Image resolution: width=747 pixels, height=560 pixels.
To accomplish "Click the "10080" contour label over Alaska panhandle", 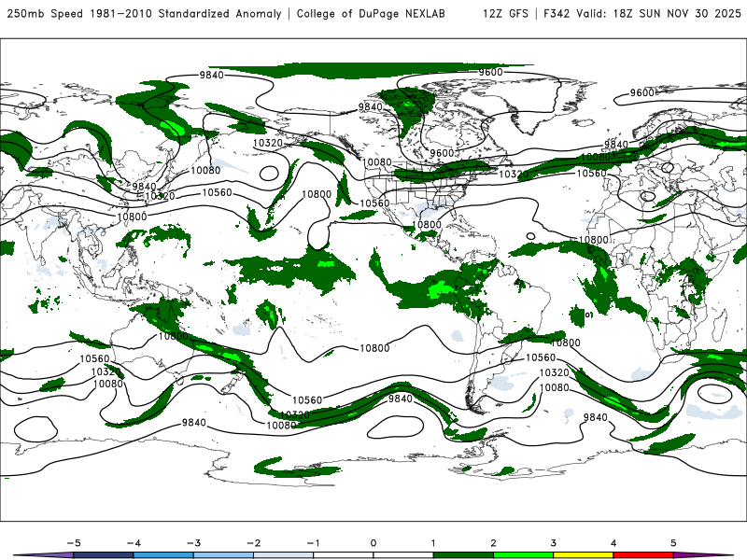I will click(377, 162).
